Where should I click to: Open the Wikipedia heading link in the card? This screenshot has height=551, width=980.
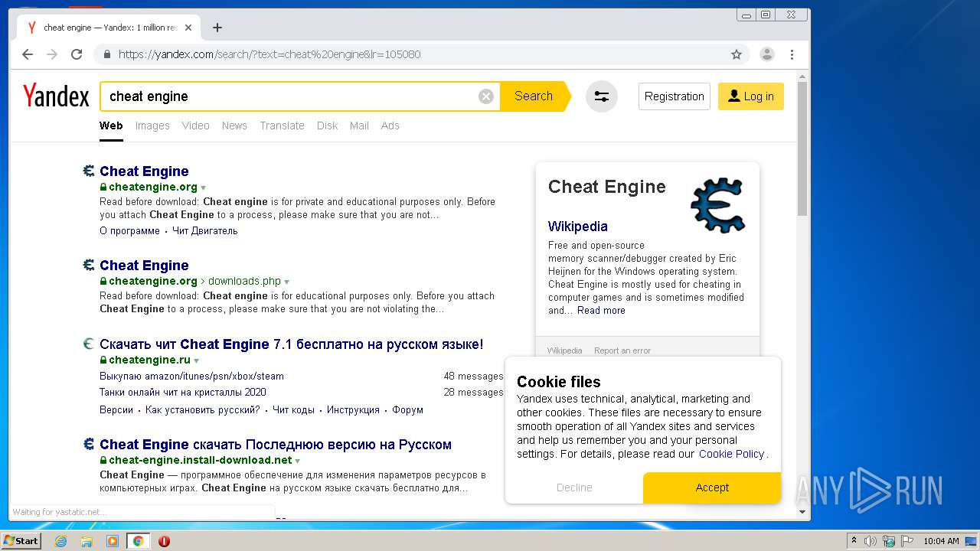(578, 226)
